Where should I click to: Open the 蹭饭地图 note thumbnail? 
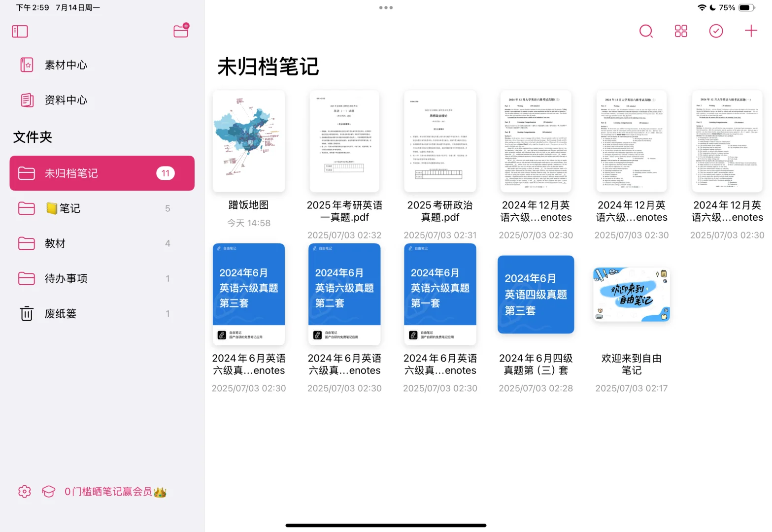(248, 141)
